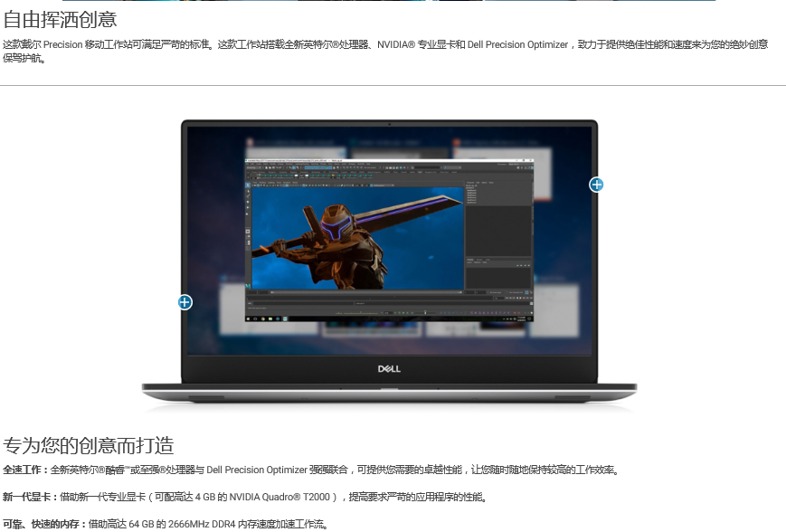
Task: Click the '专为您的创意而打造' heading
Action: click(88, 446)
